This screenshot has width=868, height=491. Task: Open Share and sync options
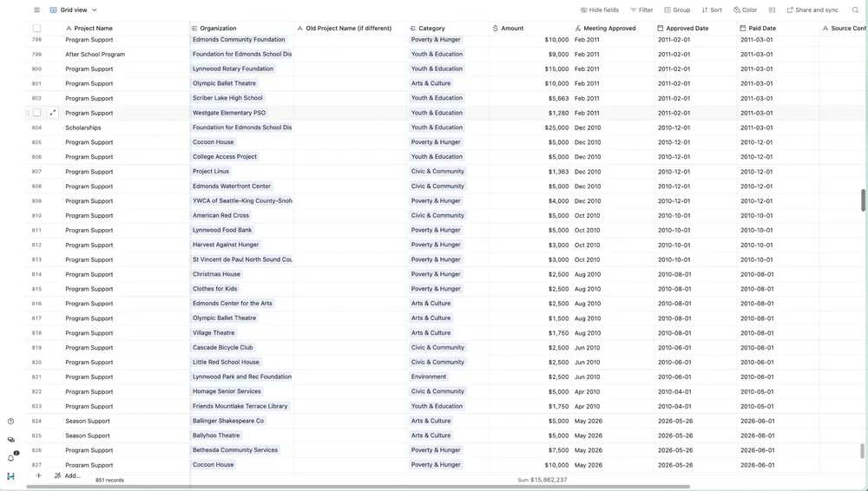point(812,10)
